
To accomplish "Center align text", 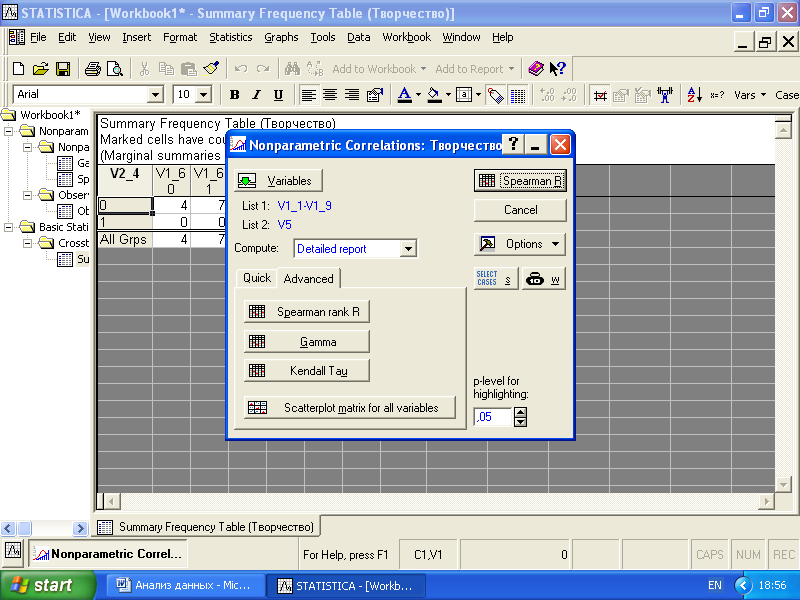I will (x=330, y=95).
